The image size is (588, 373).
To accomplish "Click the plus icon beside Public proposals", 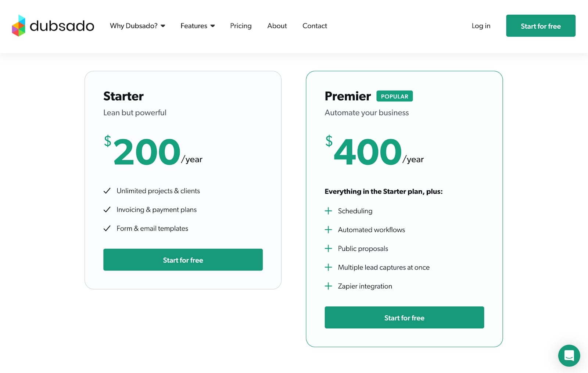I will (328, 248).
